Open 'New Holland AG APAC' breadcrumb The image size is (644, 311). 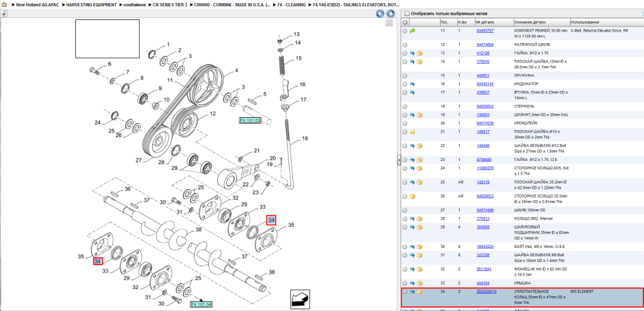[38, 5]
